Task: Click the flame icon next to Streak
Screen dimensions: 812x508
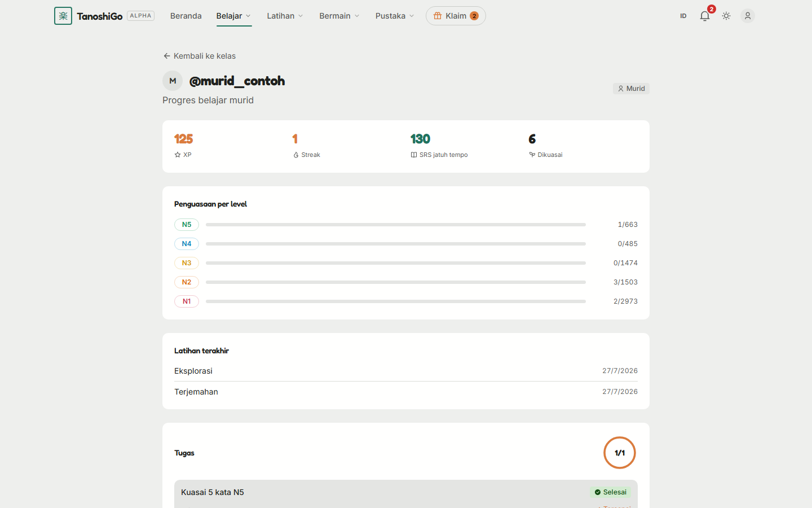Action: point(295,155)
